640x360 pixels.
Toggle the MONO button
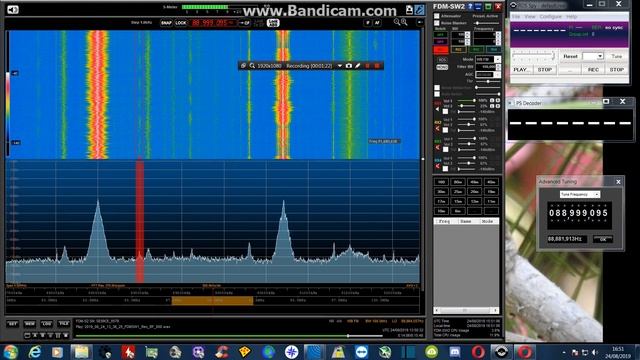(x=442, y=67)
